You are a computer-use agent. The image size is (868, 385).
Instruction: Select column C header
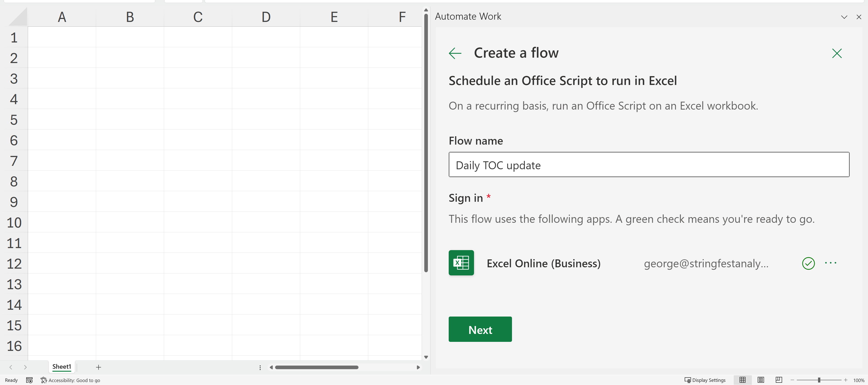[x=198, y=17]
